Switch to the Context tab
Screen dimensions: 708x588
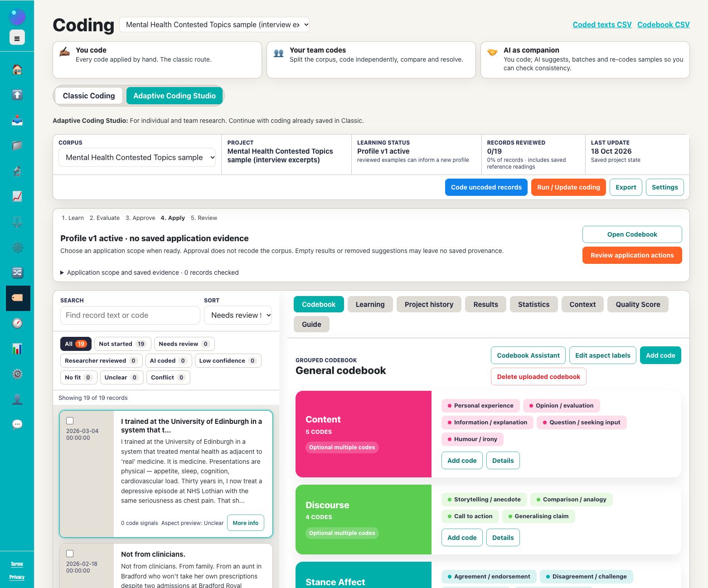tap(582, 304)
